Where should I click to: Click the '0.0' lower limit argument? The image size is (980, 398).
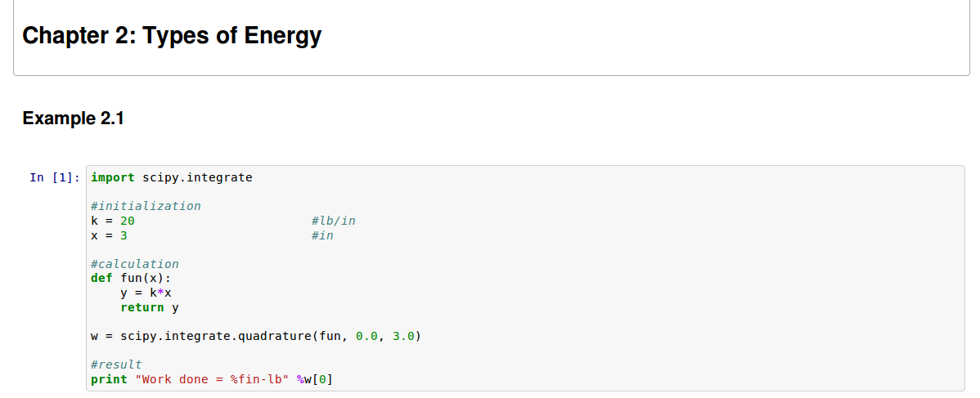(x=367, y=337)
